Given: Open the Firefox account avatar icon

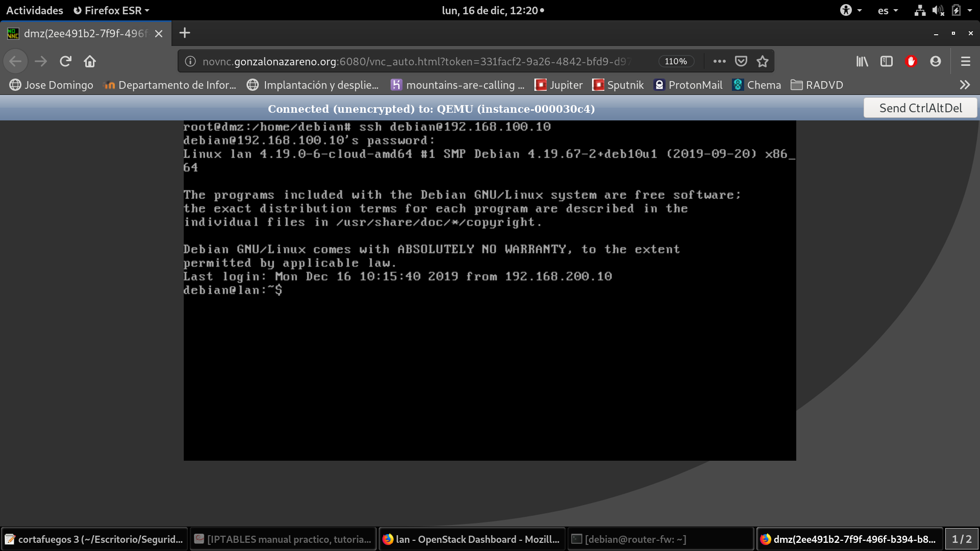Looking at the screenshot, I should pyautogui.click(x=936, y=61).
